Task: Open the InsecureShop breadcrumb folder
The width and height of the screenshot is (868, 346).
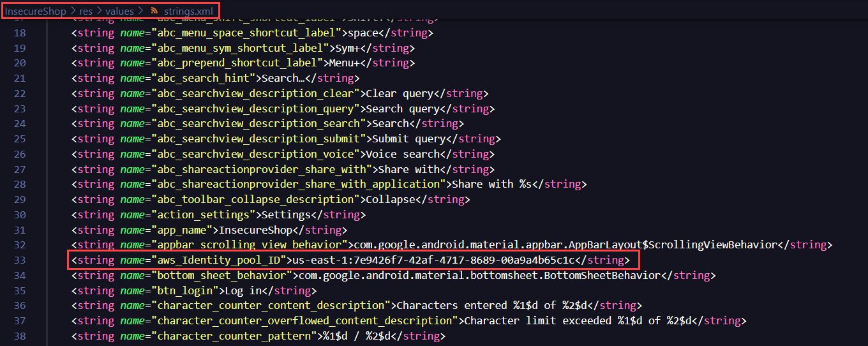Action: pyautogui.click(x=36, y=11)
